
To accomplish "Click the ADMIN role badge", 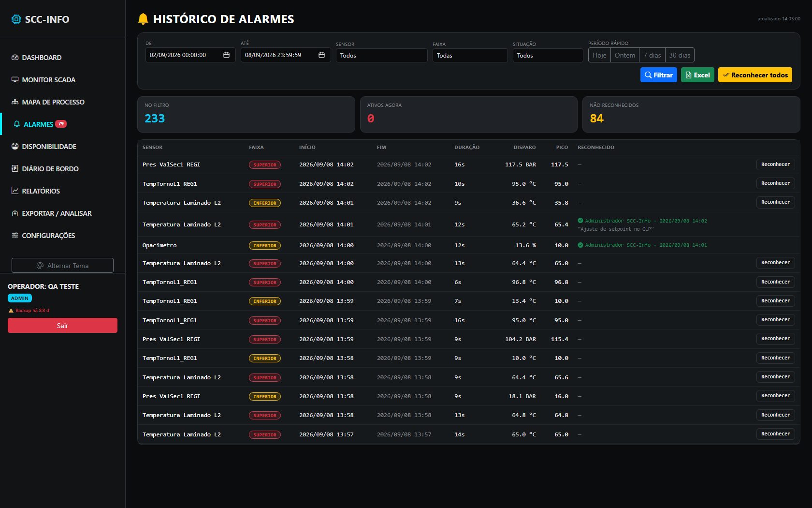I will pyautogui.click(x=20, y=299).
